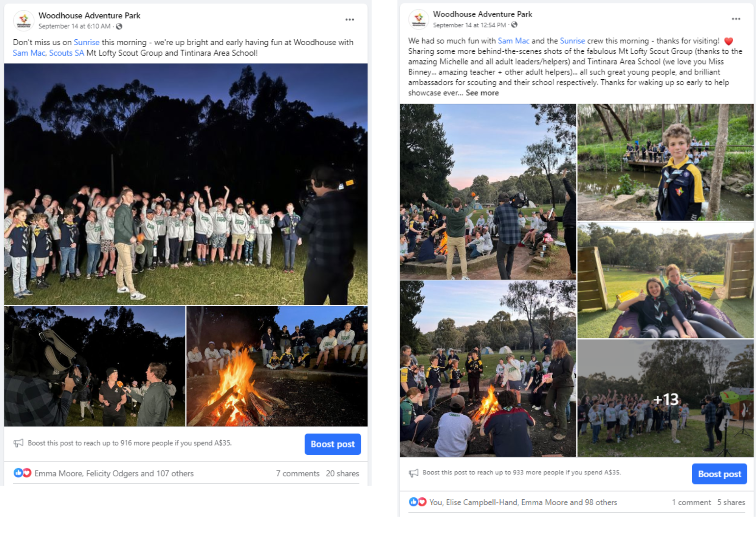The height and width of the screenshot is (534, 756).
Task: Open the three-dot menu on the 12:54 PM post
Action: click(x=736, y=19)
